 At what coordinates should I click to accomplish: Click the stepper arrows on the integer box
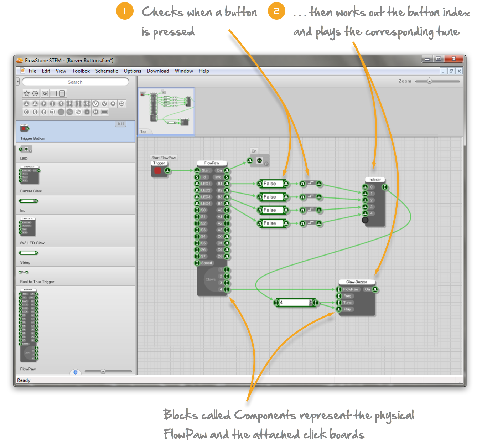311,303
